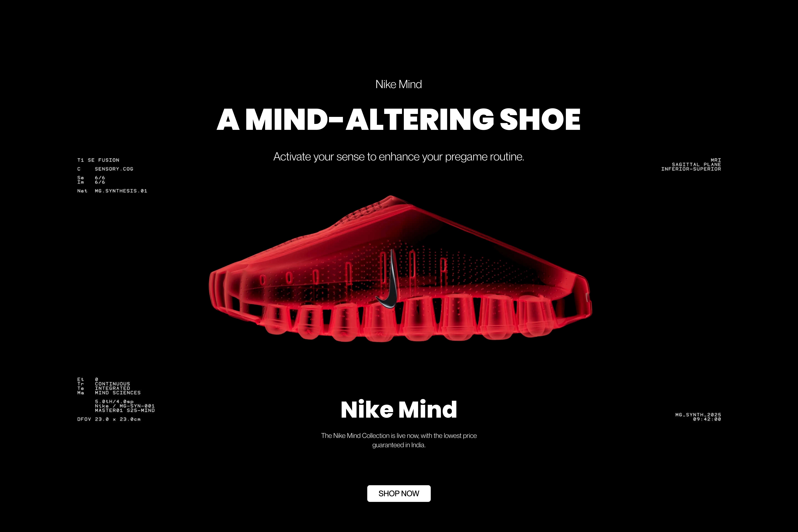This screenshot has width=798, height=532.
Task: Select the SENSORY.COG readout
Action: click(114, 169)
